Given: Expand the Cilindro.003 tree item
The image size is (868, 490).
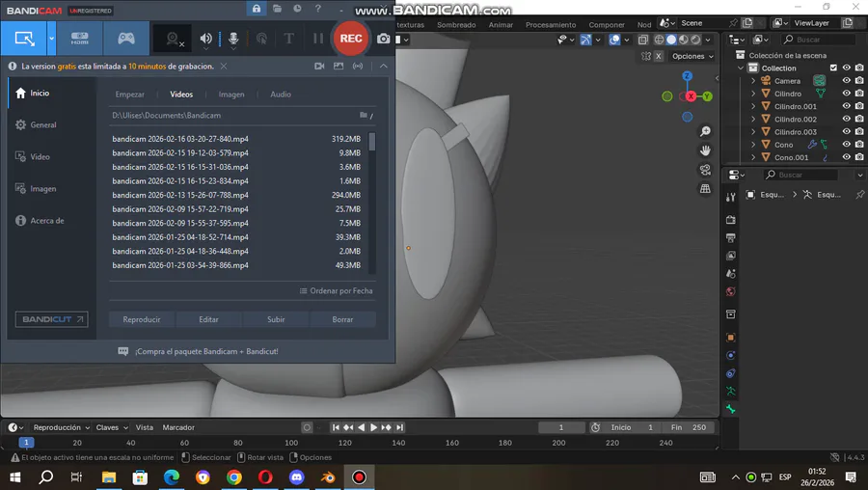Looking at the screenshot, I should click(753, 132).
